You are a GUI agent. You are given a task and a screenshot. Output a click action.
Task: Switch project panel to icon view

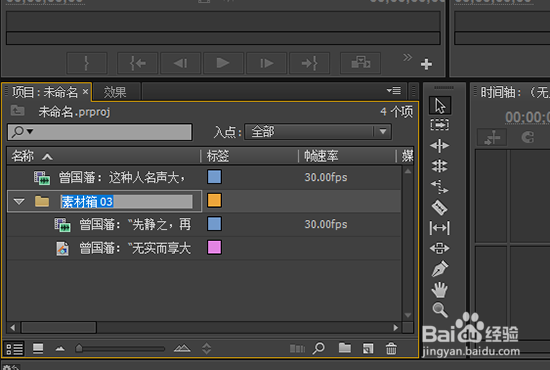[x=38, y=349]
